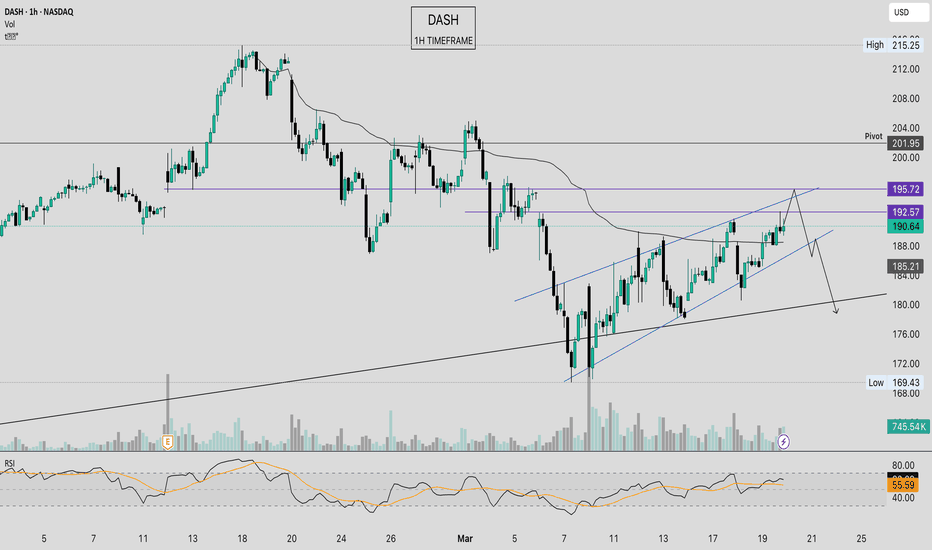Click the volume value 745.54K label

908,426
